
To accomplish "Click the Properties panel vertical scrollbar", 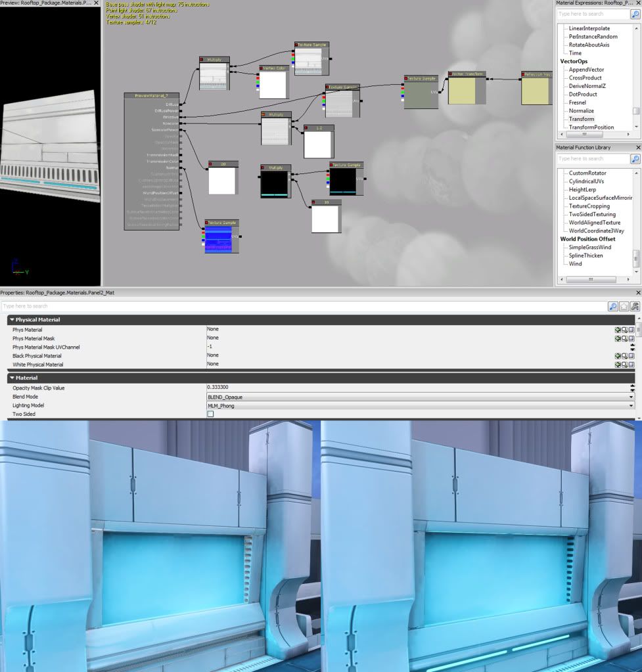I will 639,330.
